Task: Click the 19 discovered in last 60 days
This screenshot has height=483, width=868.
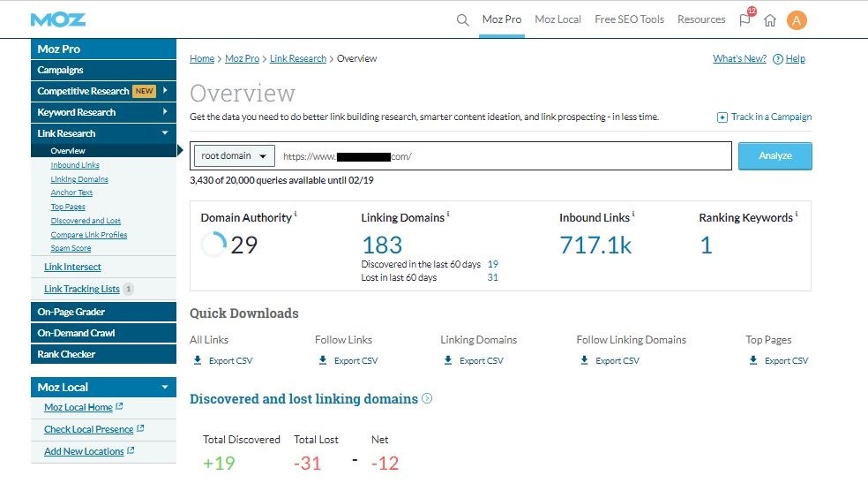Action: pos(493,264)
